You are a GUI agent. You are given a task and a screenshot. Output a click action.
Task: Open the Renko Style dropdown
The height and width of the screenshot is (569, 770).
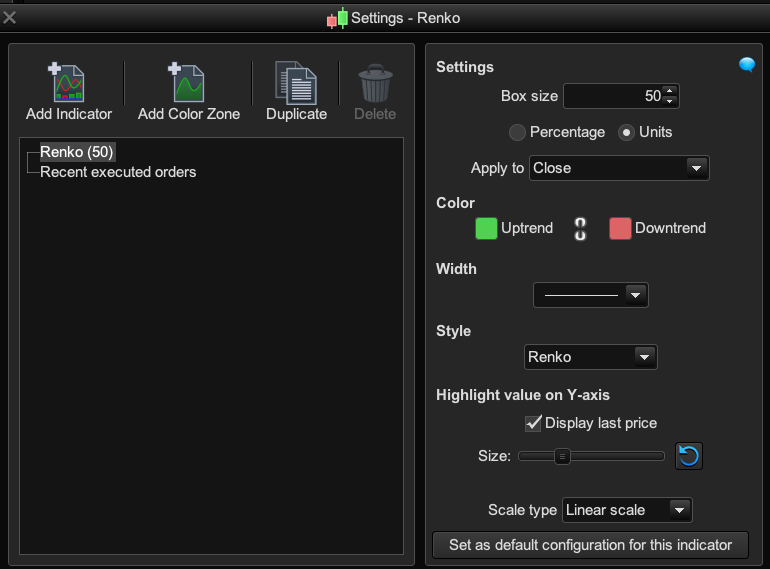click(590, 357)
